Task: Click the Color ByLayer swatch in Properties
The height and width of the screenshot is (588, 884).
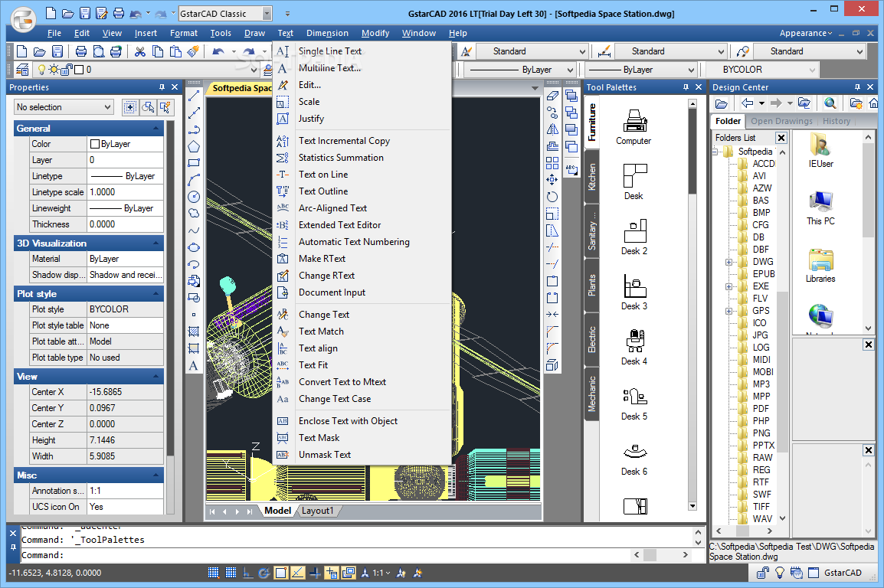Action: click(x=95, y=144)
